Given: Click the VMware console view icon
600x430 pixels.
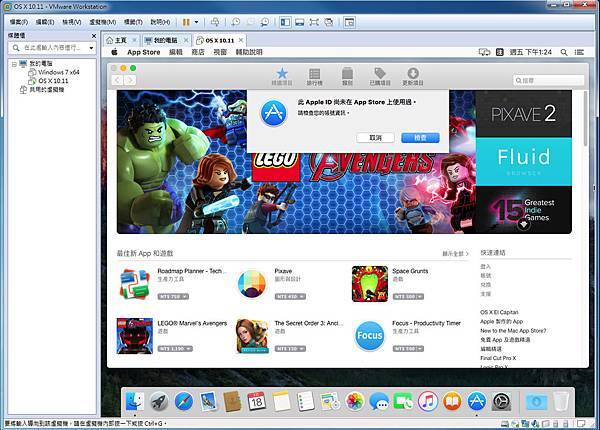Looking at the screenshot, I should point(349,22).
